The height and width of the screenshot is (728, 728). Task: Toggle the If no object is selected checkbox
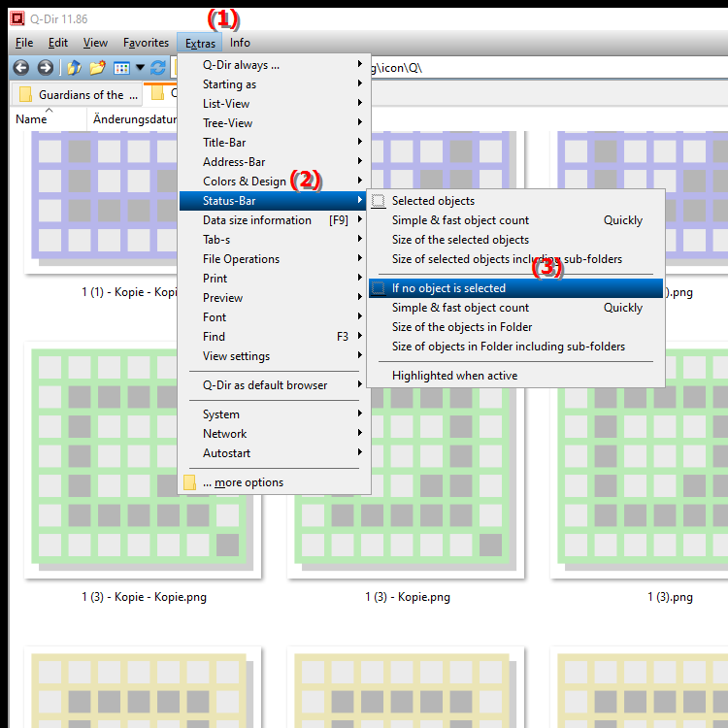point(378,288)
